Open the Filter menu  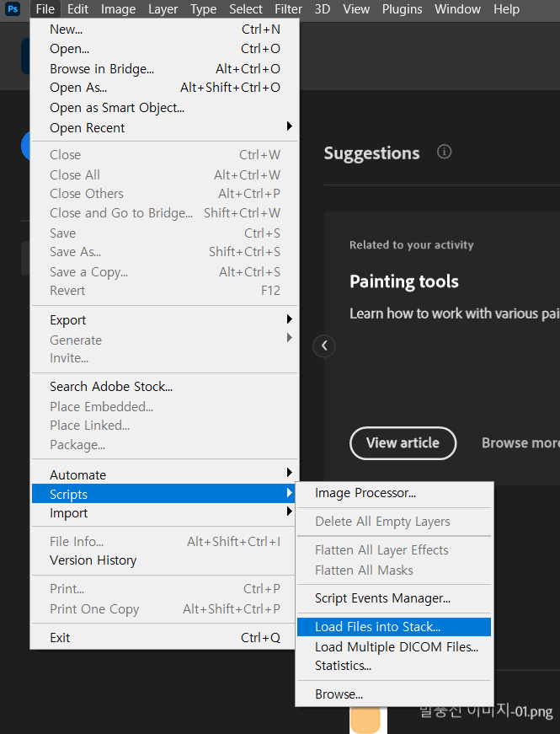pyautogui.click(x=288, y=9)
